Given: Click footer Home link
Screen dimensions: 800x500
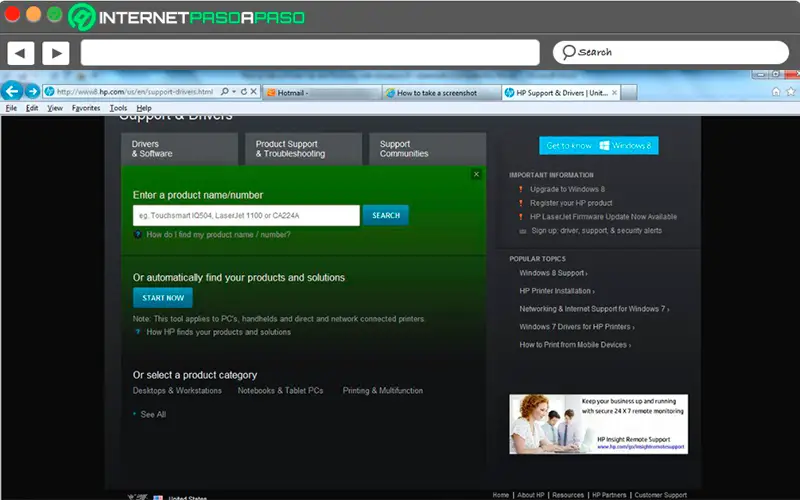Looking at the screenshot, I should [501, 495].
